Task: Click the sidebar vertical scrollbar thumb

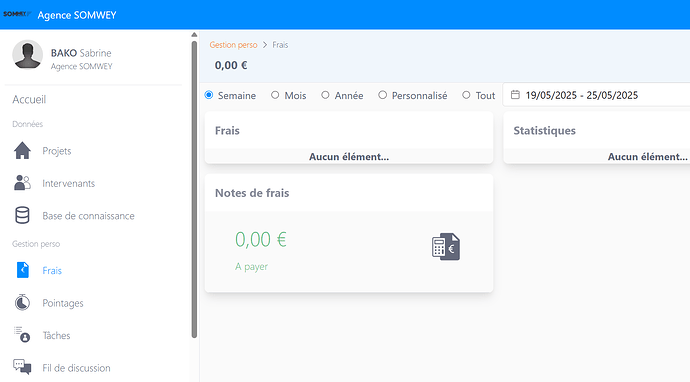Action: (194, 189)
